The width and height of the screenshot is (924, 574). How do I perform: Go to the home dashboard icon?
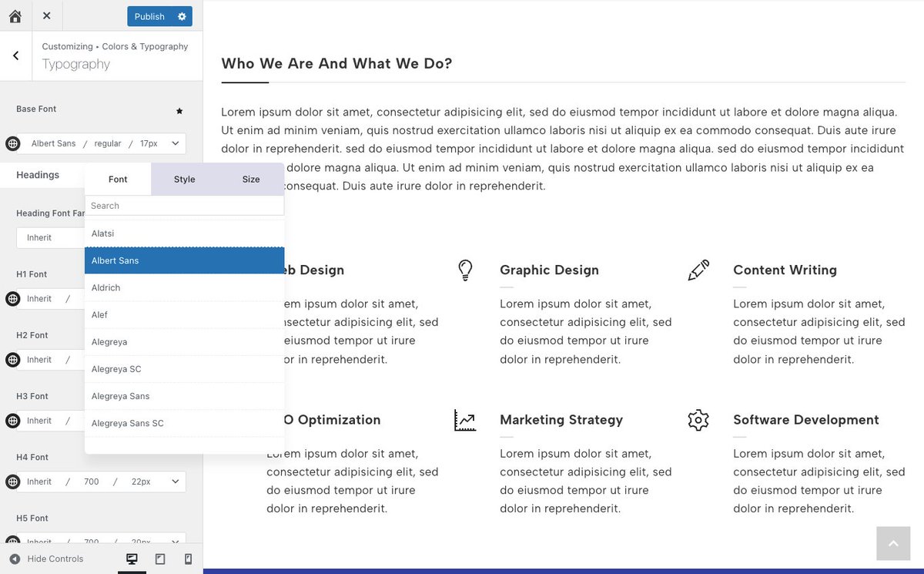pos(15,15)
